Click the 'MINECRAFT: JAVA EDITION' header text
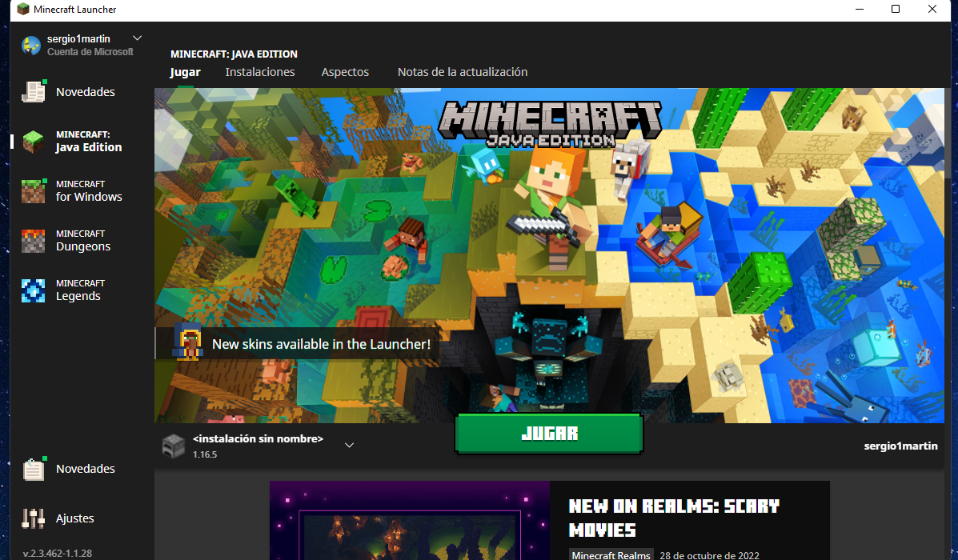 point(234,54)
